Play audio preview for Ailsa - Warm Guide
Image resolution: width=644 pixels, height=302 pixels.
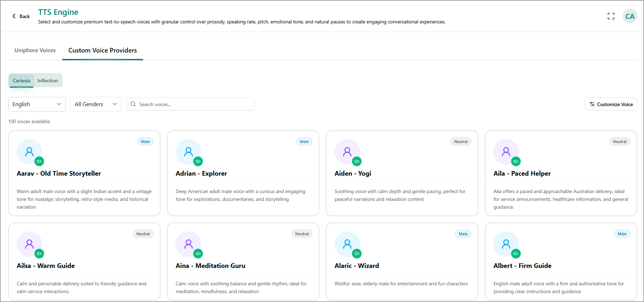click(39, 254)
